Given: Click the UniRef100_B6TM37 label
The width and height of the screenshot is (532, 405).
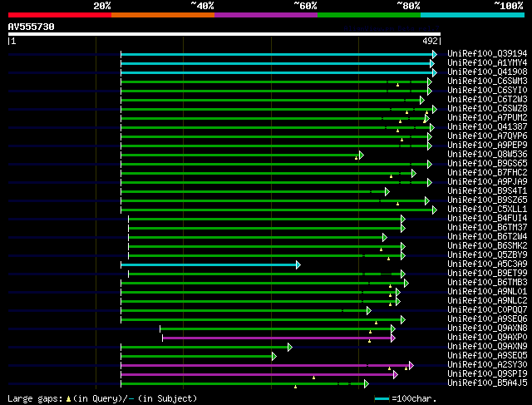Looking at the screenshot, I should [x=487, y=228].
